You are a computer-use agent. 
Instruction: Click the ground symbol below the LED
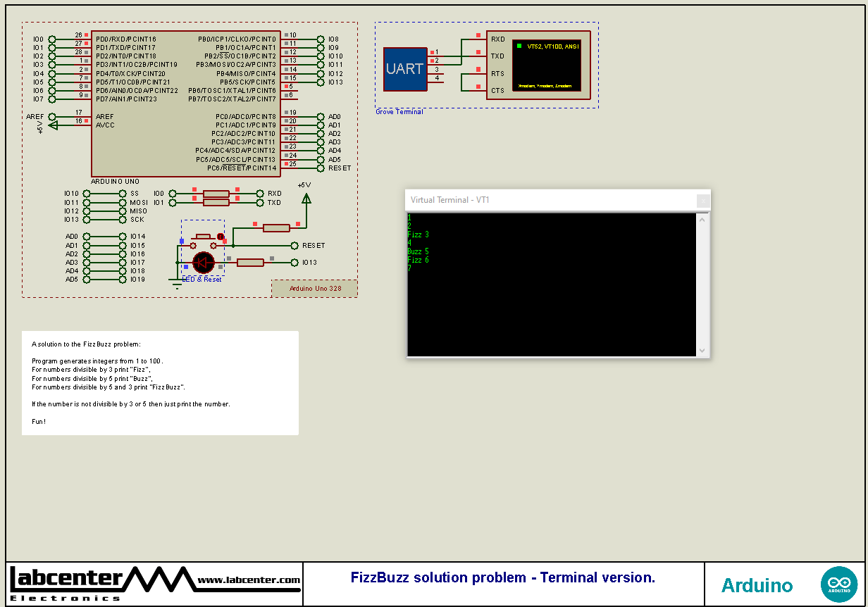point(176,283)
